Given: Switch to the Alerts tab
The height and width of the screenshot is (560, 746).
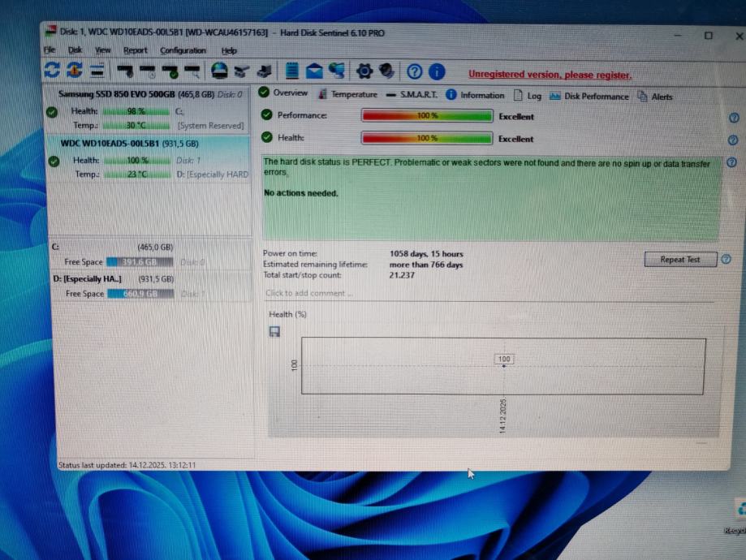Looking at the screenshot, I should click(655, 97).
